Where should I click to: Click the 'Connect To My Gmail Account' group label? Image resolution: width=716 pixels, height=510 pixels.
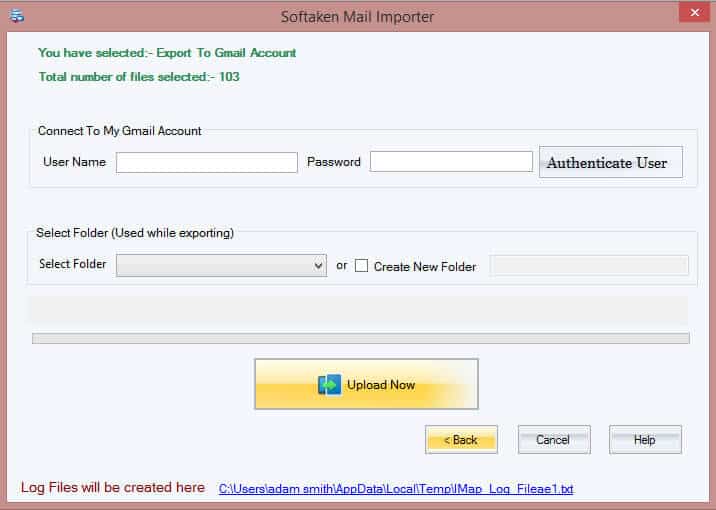tap(120, 131)
